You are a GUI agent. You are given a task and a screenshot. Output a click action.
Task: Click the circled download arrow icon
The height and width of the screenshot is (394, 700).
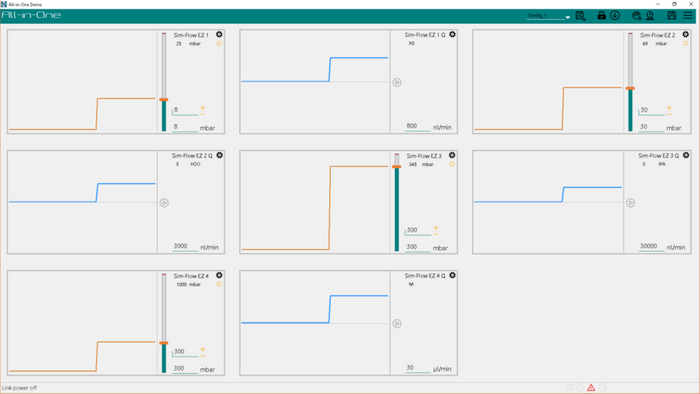pyautogui.click(x=615, y=16)
